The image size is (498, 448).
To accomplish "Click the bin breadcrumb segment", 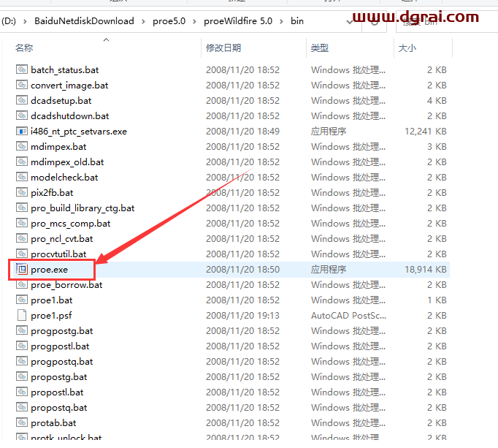I will tap(297, 21).
